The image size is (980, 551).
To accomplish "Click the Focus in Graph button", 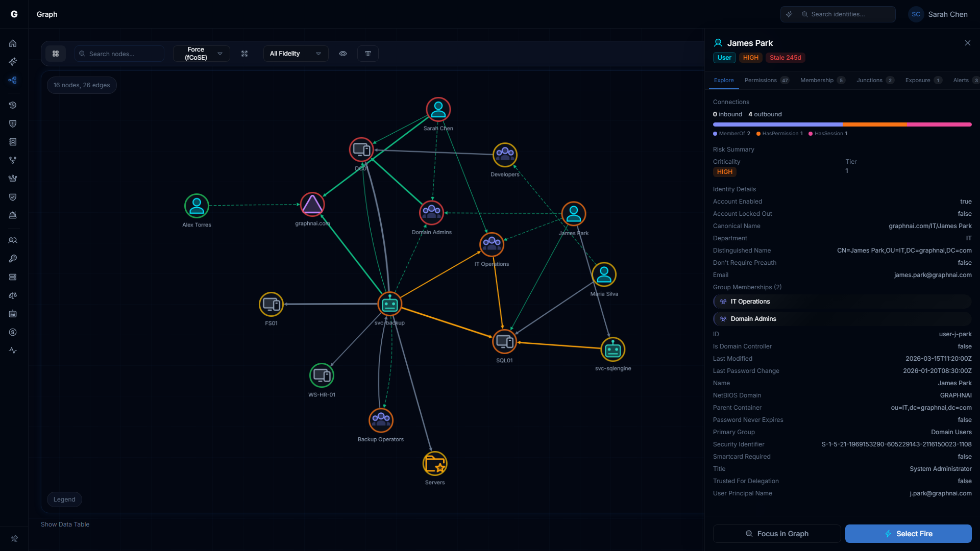I will (x=776, y=533).
